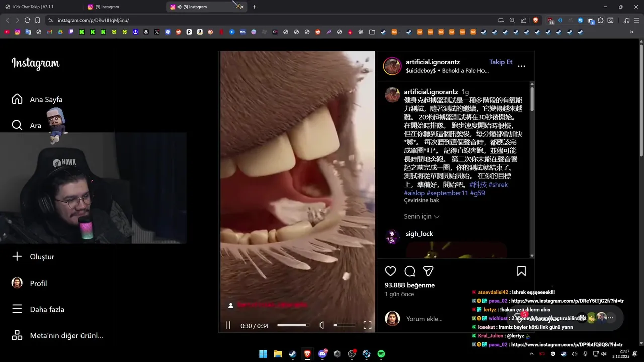
Task: Bookmark this page in the address bar
Action: coord(37,20)
